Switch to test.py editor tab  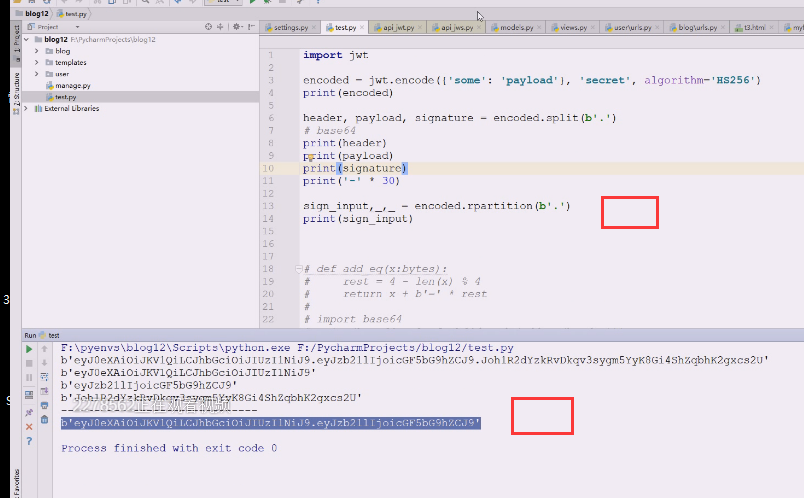tap(346, 27)
